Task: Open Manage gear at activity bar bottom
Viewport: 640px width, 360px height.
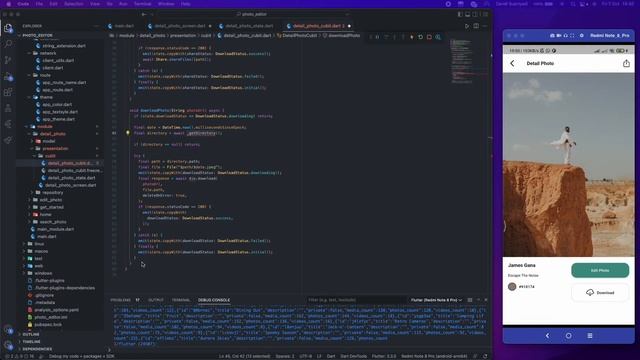Action: tap(8, 345)
